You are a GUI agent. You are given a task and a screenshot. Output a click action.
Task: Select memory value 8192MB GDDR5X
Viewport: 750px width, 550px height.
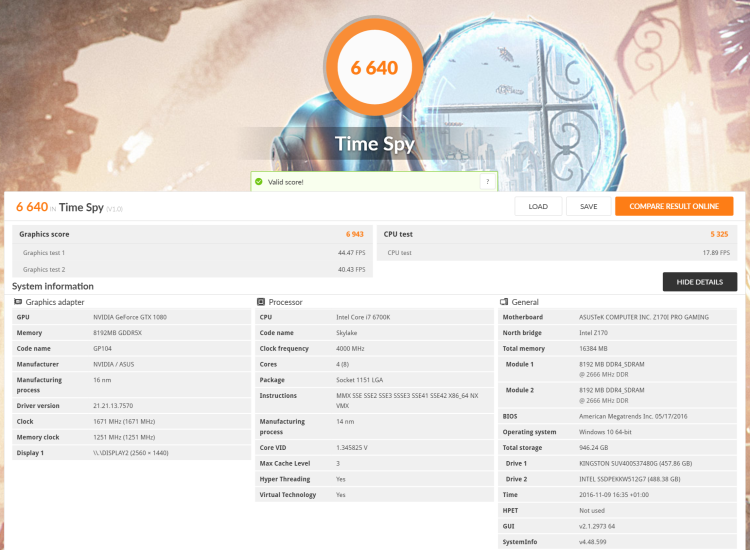[117, 333]
